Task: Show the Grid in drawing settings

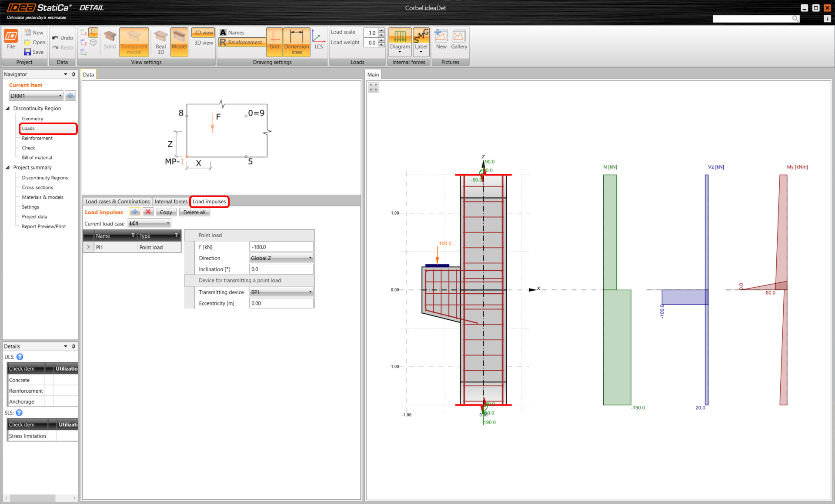Action: pos(274,41)
